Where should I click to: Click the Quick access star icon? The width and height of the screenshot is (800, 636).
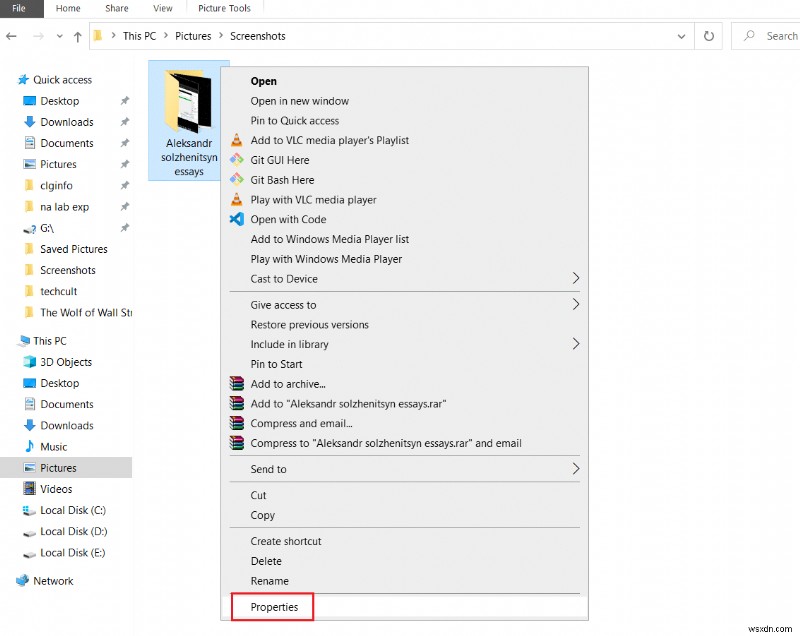click(23, 80)
